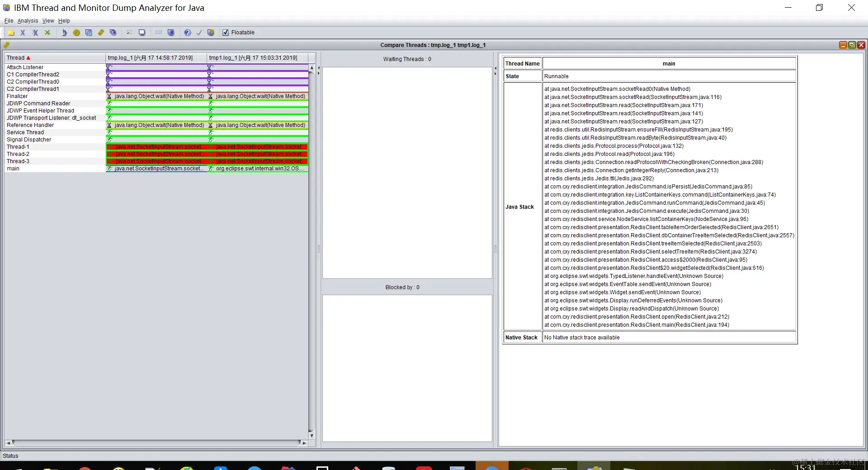This screenshot has width=868, height=470.
Task: Click the double blue X close-all icon
Action: [x=35, y=33]
